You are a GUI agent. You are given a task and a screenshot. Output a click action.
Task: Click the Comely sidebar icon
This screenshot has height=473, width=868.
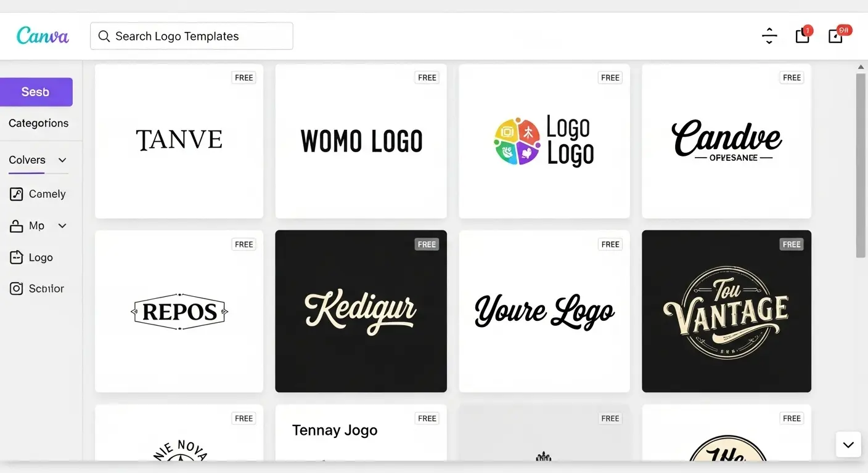tap(17, 194)
